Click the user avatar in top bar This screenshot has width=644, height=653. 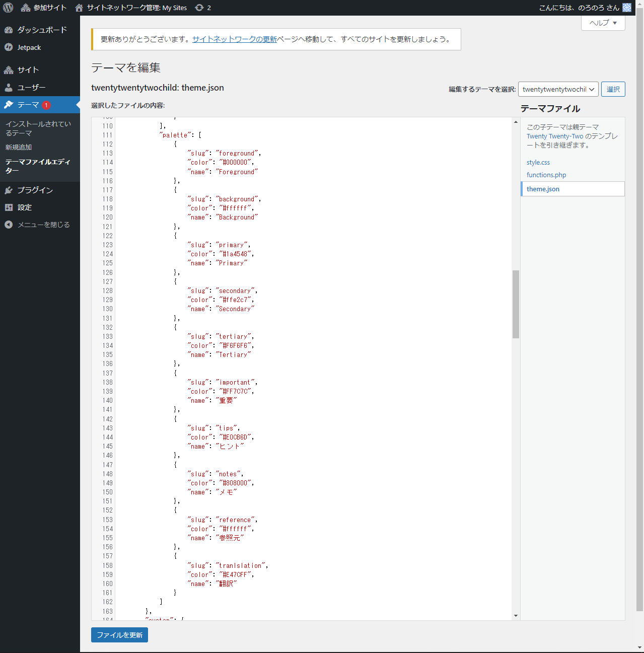pyautogui.click(x=627, y=8)
